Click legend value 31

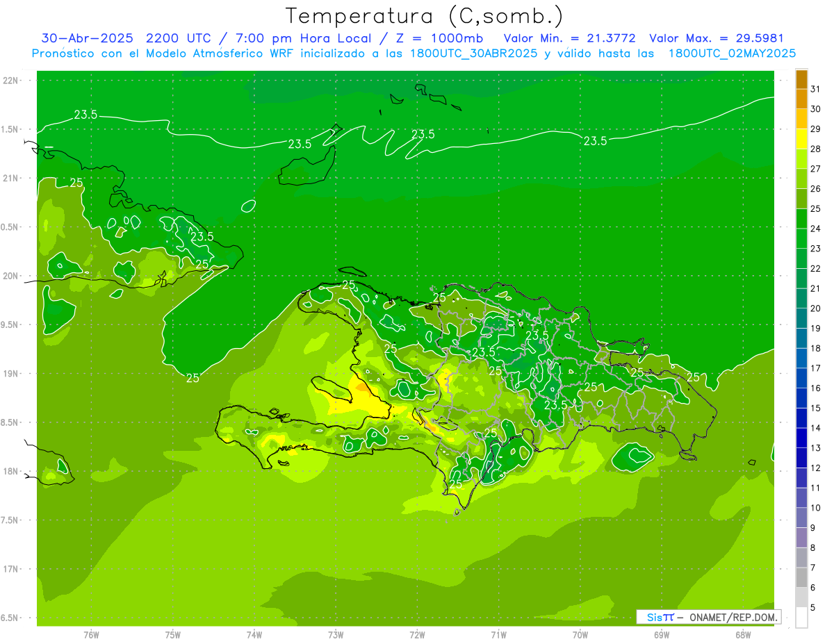point(816,89)
